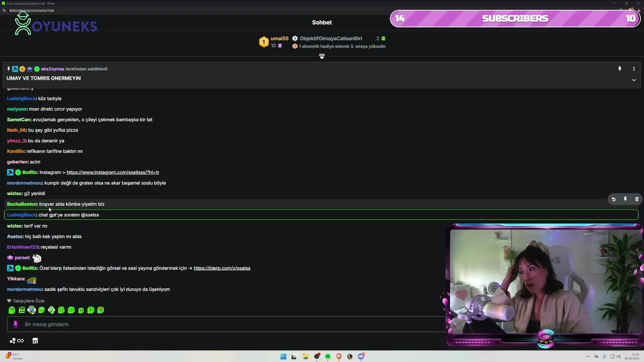Click the 'Sohbet' chat header title
This screenshot has width=644, height=362.
(322, 23)
